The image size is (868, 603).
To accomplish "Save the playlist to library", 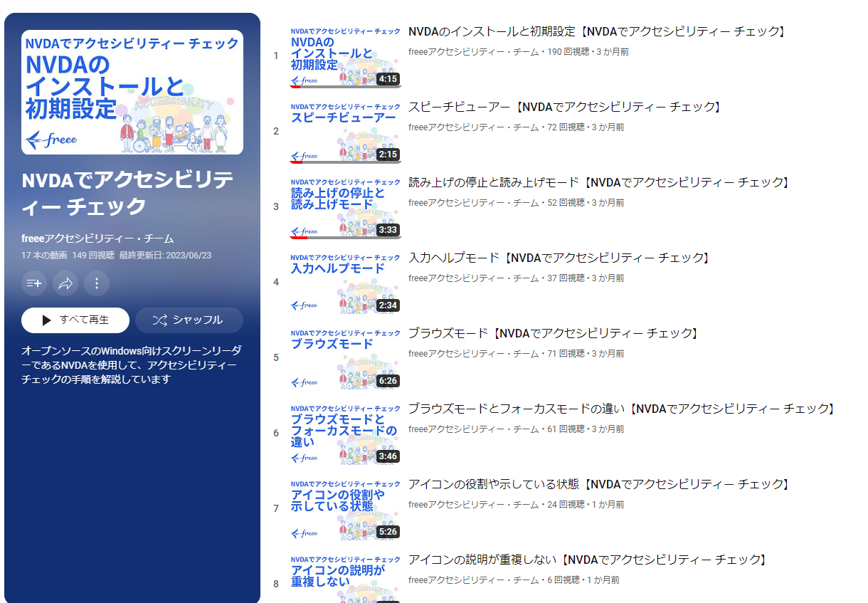I will point(33,283).
